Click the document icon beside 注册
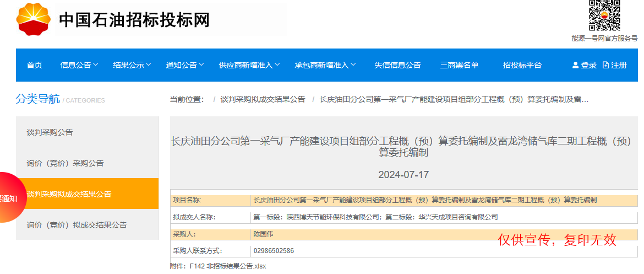 point(605,65)
